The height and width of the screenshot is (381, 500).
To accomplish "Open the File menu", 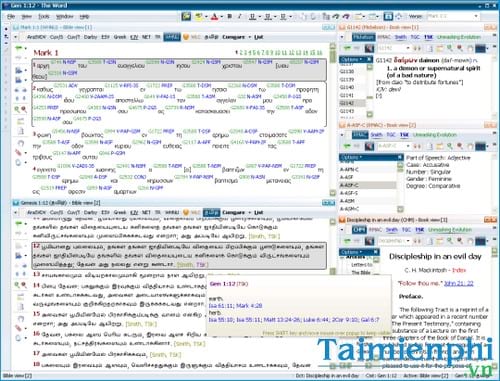I will [x=11, y=16].
